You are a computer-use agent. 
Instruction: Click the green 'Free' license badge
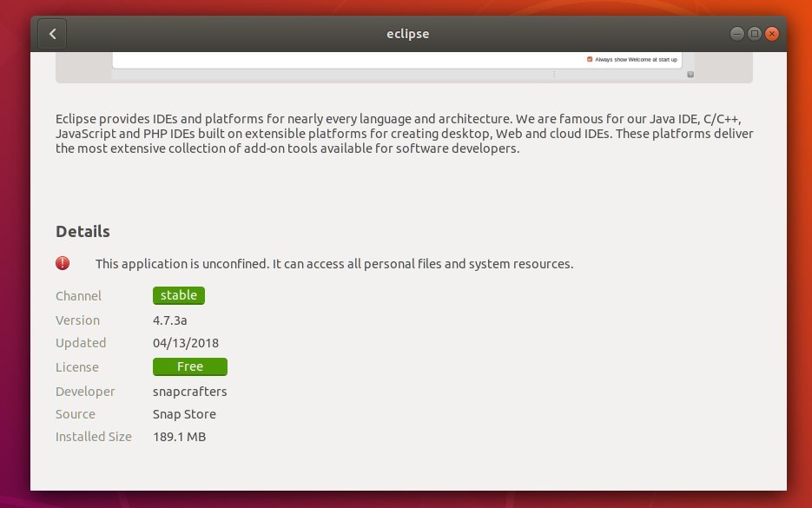tap(189, 366)
